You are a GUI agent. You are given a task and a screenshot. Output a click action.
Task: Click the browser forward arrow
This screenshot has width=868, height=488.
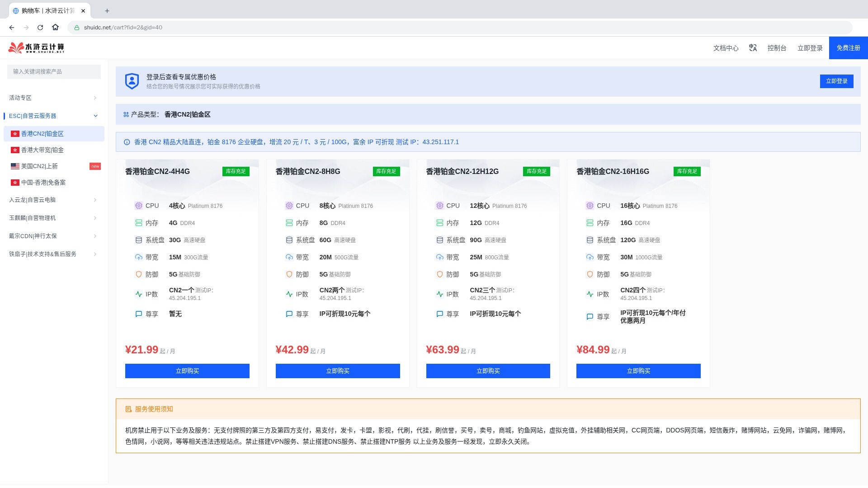point(26,28)
